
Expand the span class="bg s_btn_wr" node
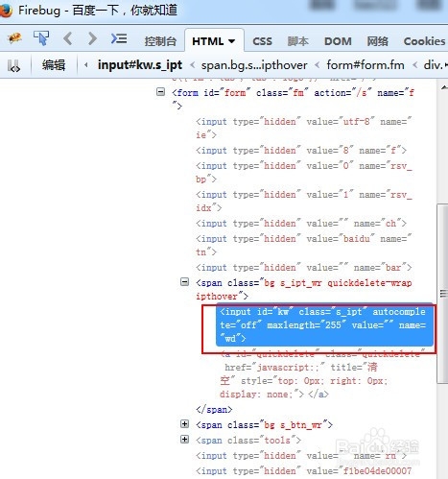[x=184, y=424]
